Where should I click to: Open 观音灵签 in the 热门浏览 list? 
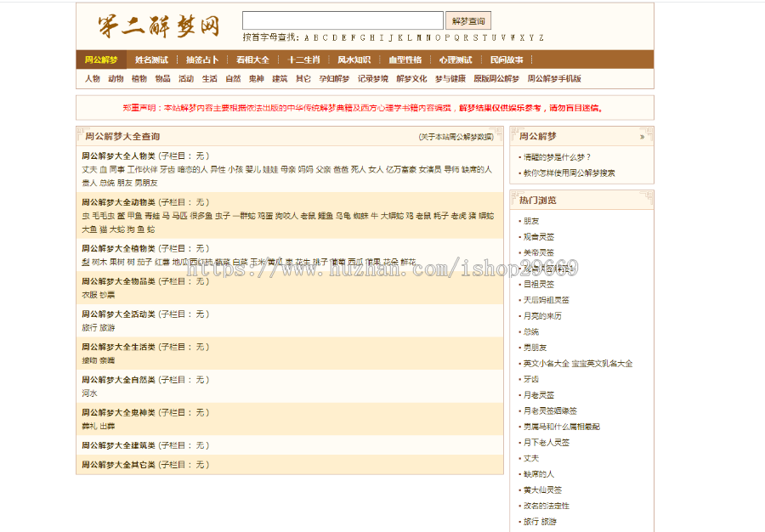coord(539,237)
